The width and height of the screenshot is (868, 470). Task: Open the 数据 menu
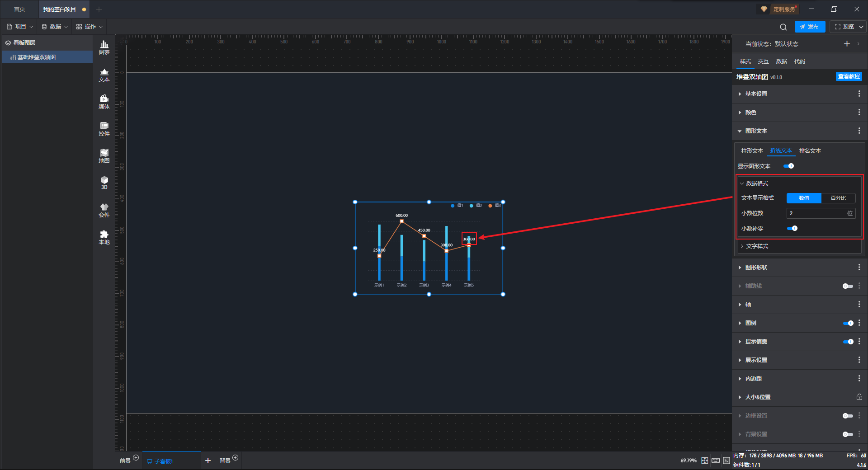[x=55, y=27]
